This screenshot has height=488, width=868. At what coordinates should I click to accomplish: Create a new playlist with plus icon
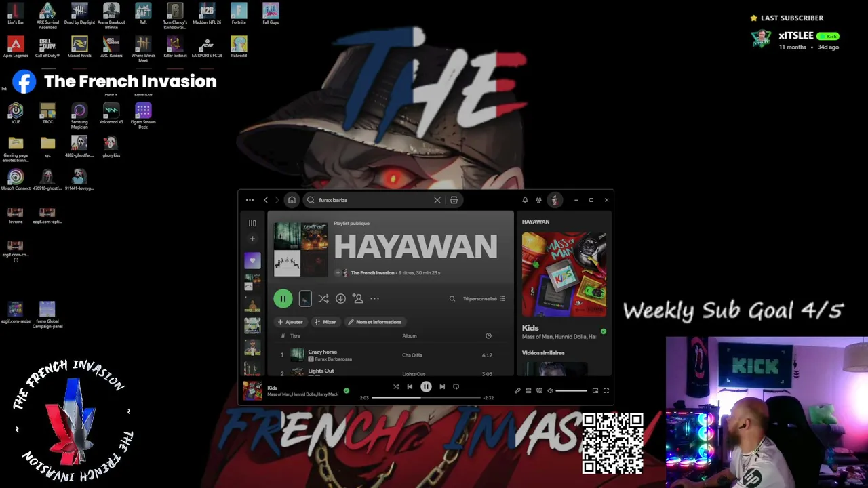pos(252,239)
